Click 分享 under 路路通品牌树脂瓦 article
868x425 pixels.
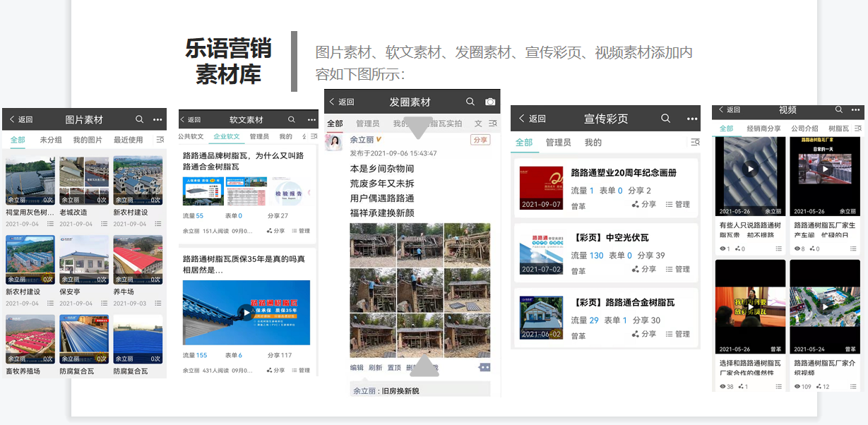pyautogui.click(x=276, y=231)
